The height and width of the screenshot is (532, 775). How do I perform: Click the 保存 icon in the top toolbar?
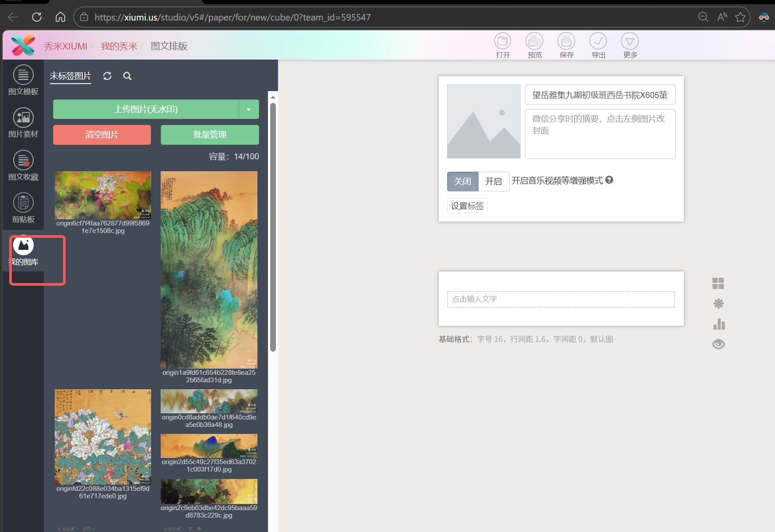[x=566, y=41]
